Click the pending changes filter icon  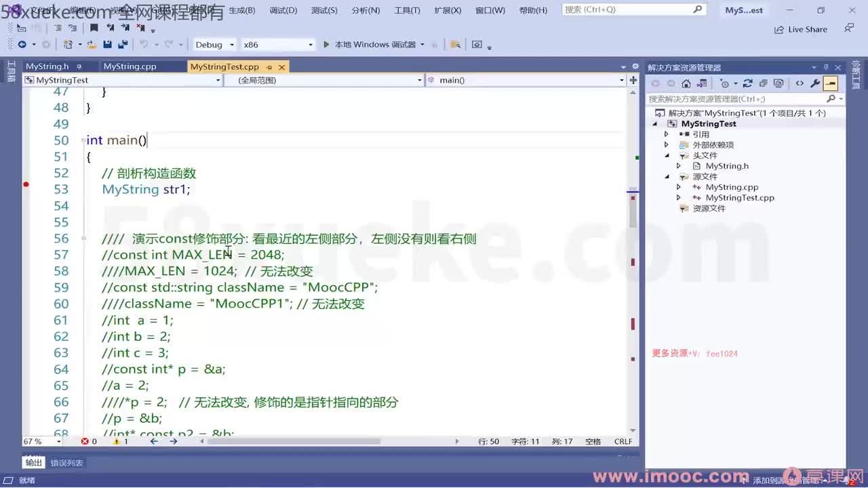click(725, 83)
